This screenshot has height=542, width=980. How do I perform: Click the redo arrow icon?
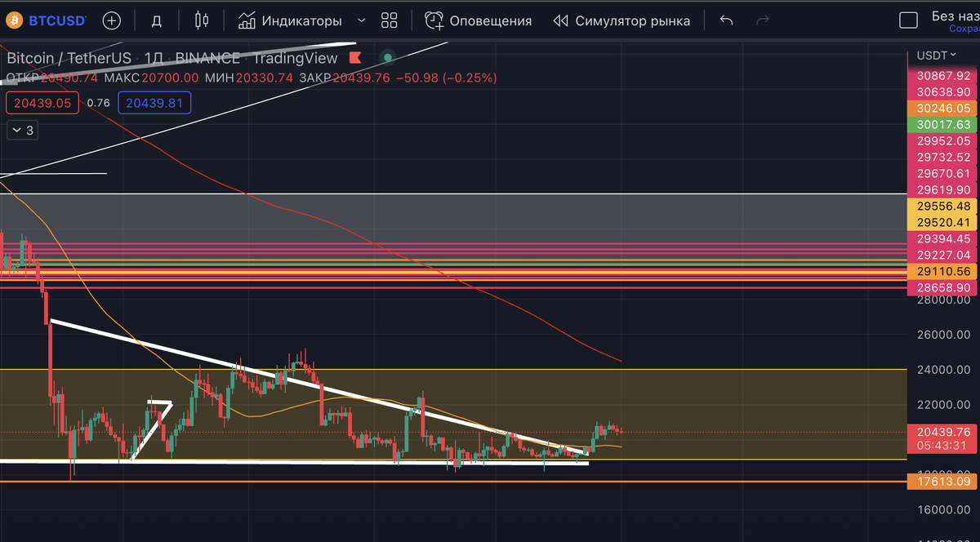click(x=761, y=20)
